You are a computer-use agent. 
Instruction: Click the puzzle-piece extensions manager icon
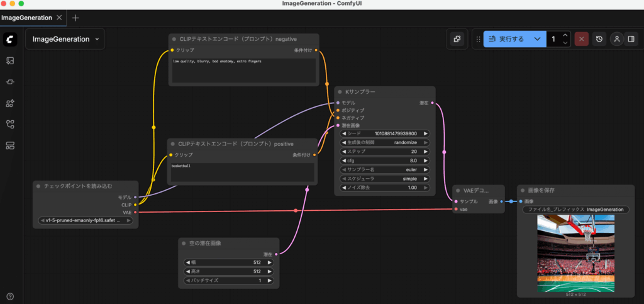457,39
